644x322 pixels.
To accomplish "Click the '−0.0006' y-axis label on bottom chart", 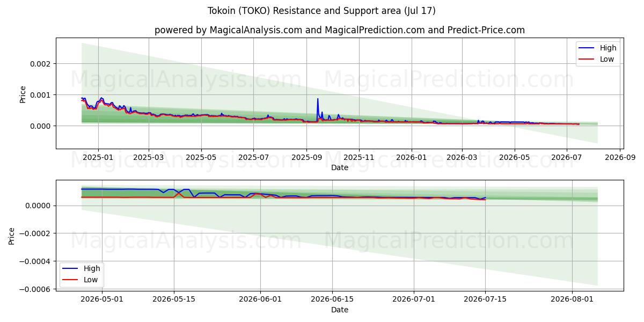I will pyautogui.click(x=34, y=290).
